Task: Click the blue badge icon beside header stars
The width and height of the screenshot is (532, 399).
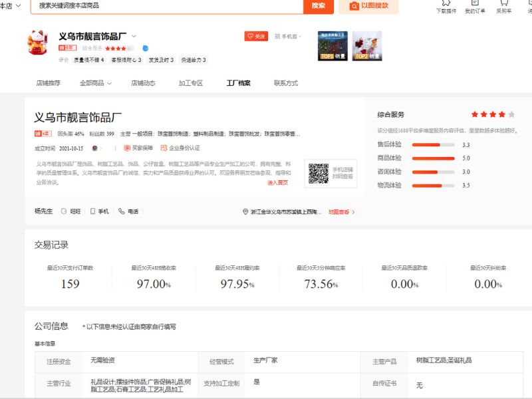Action: (x=145, y=48)
